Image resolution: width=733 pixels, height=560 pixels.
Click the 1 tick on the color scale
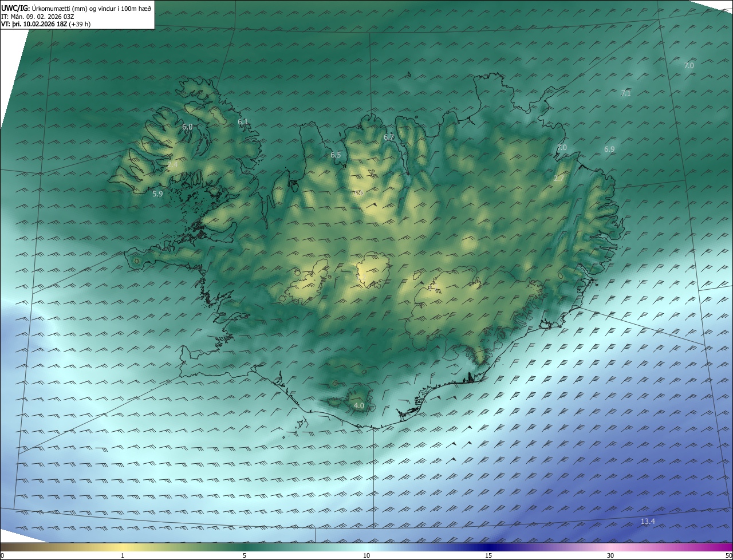pyautogui.click(x=123, y=555)
